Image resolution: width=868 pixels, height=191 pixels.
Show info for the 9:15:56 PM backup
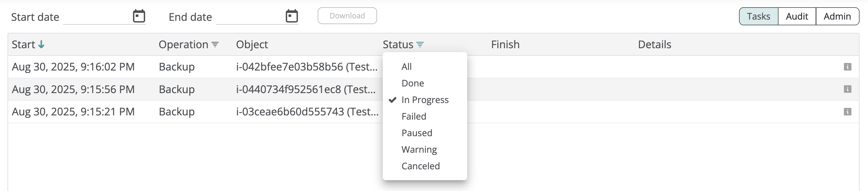tap(848, 89)
